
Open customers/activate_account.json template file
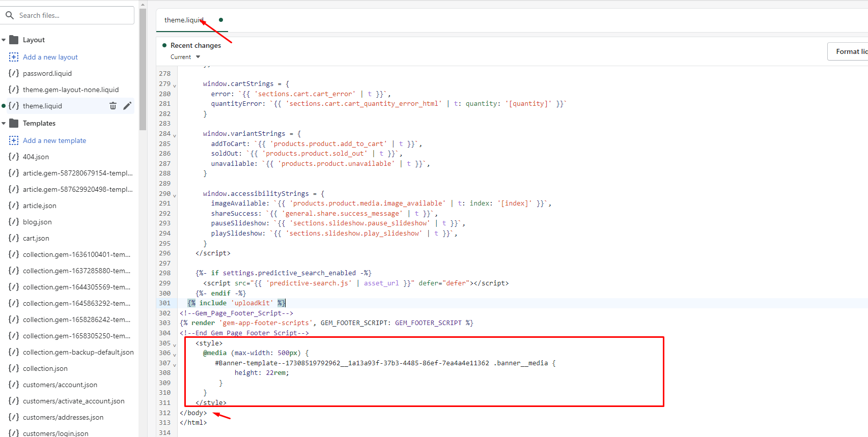point(74,401)
